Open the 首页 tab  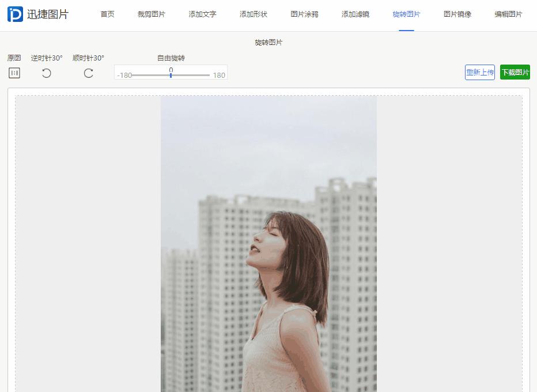coord(107,14)
